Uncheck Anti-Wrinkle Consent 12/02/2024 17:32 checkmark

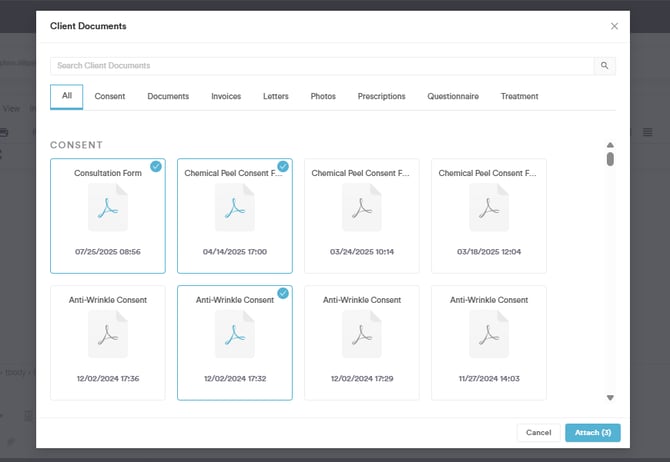[283, 293]
